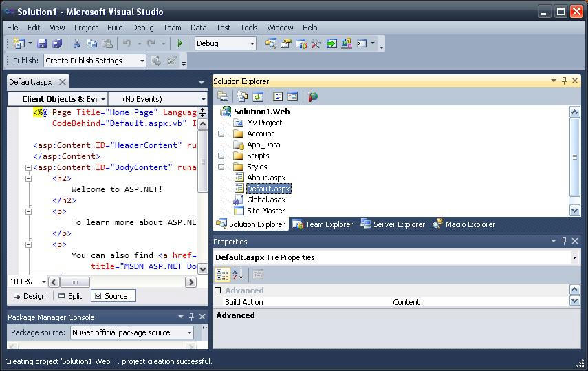Select About.aspx in Solution Explorer
This screenshot has width=588, height=371.
(266, 178)
